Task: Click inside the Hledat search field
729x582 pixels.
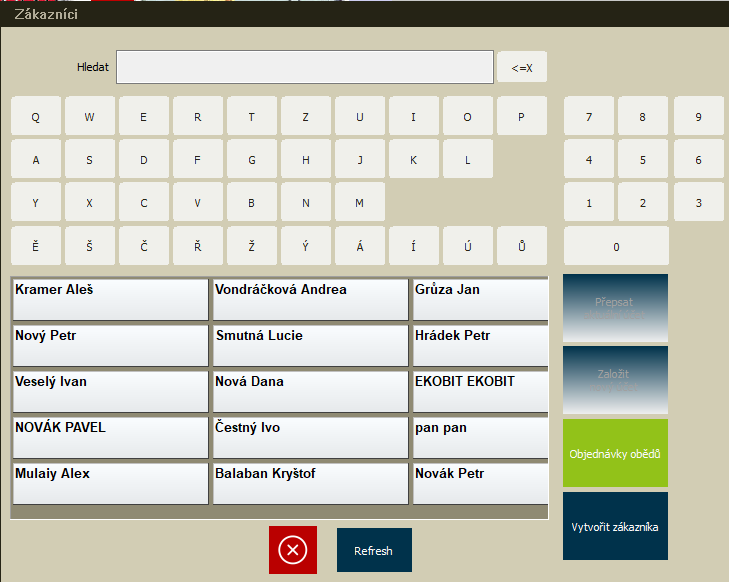Action: pos(305,67)
